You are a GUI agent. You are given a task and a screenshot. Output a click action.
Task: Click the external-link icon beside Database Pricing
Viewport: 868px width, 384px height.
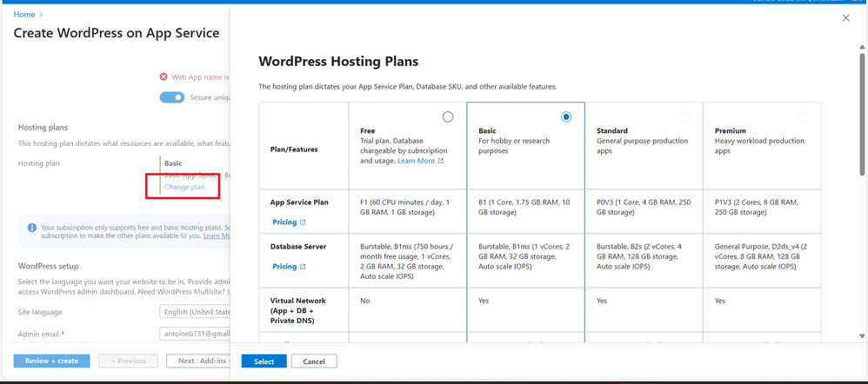point(303,267)
